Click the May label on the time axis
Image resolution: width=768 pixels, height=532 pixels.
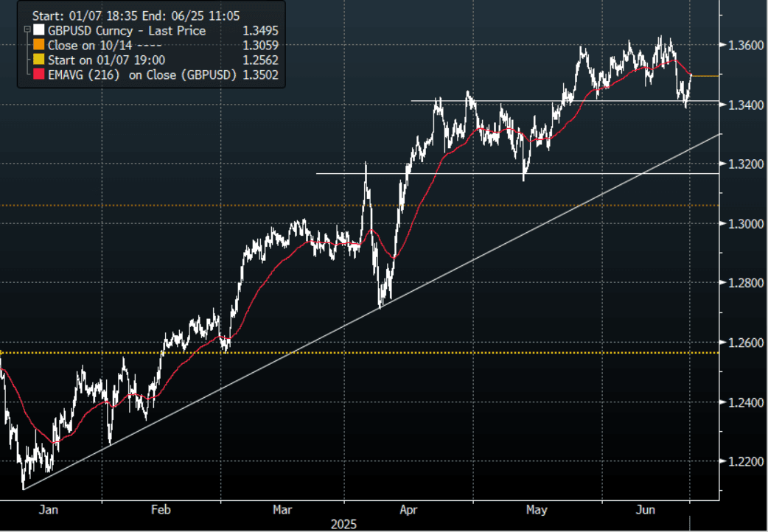(x=537, y=510)
